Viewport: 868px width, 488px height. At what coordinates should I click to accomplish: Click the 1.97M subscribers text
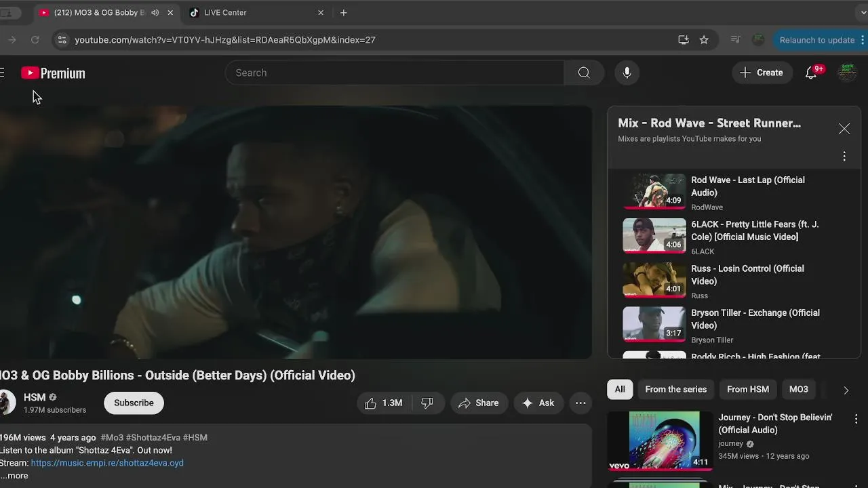[x=55, y=410]
